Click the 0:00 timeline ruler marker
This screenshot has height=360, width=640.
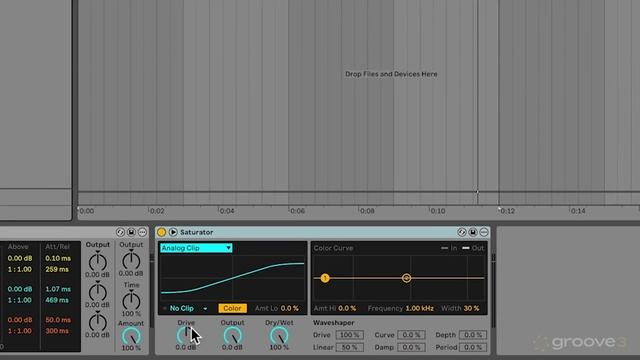pyautogui.click(x=87, y=211)
